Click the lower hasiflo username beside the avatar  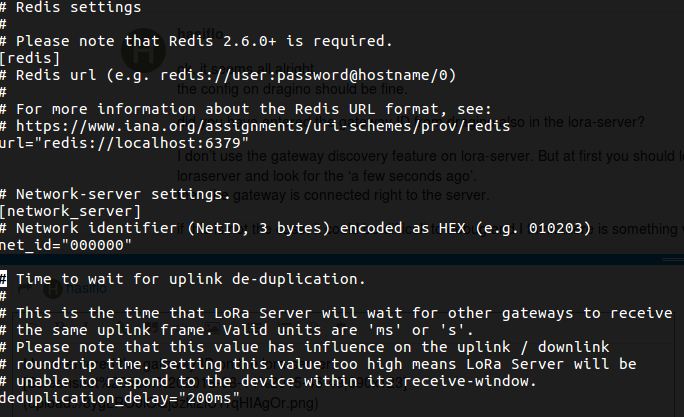[x=86, y=288]
